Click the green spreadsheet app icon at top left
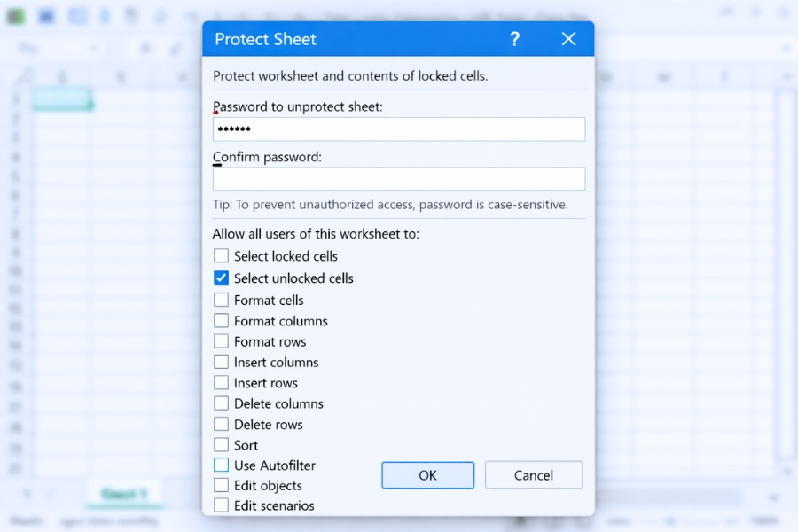The width and height of the screenshot is (798, 532). pos(16,16)
